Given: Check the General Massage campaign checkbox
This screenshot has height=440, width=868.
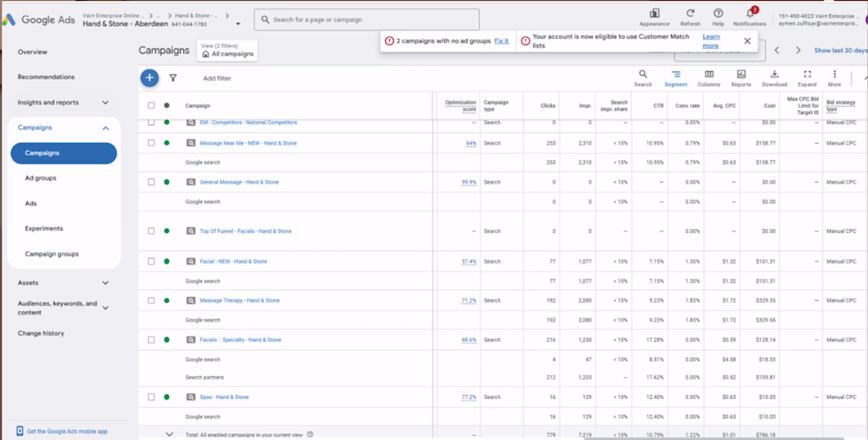Looking at the screenshot, I should (152, 182).
